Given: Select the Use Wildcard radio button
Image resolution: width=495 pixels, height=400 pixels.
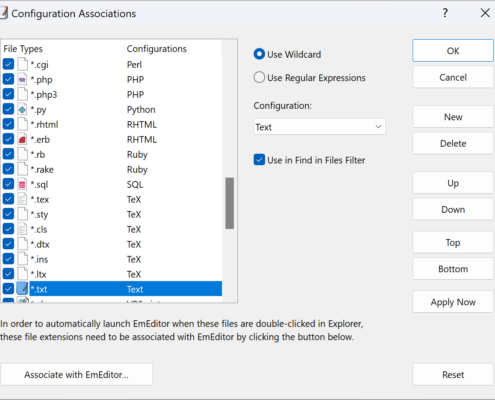Looking at the screenshot, I should tap(259, 54).
